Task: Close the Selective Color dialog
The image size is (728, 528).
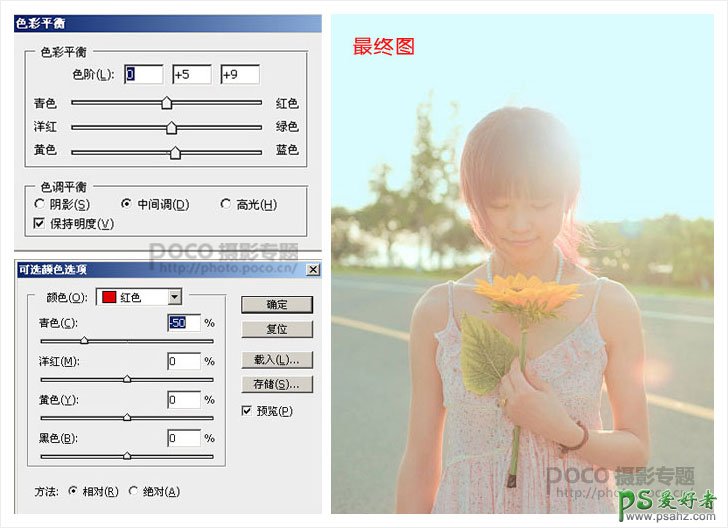Action: [x=313, y=270]
